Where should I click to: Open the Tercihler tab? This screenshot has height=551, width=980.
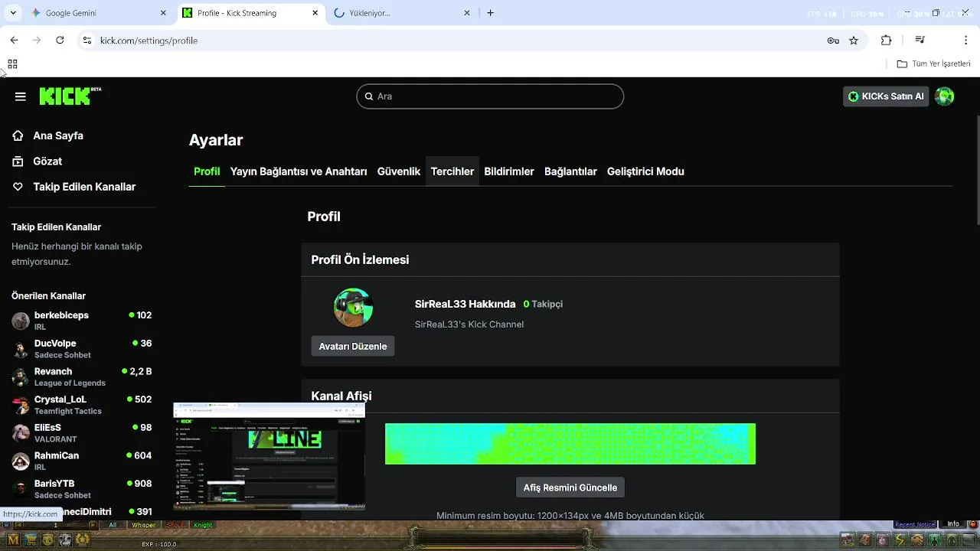[x=452, y=171]
